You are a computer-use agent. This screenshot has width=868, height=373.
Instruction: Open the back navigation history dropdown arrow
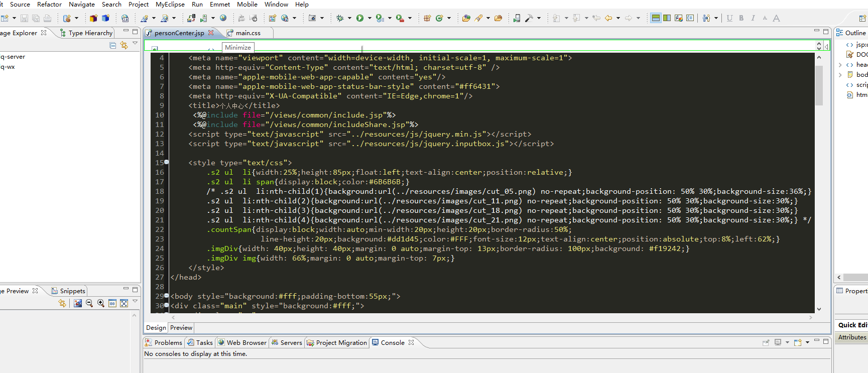(x=618, y=18)
